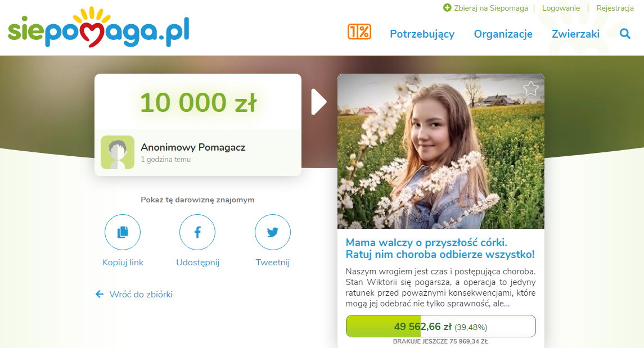Screen dimensions: 644x348
Task: Click the Rejestracja link
Action: point(615,8)
